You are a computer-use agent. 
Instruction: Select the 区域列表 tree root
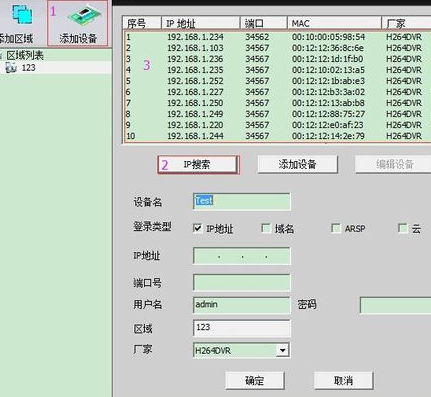(x=25, y=55)
